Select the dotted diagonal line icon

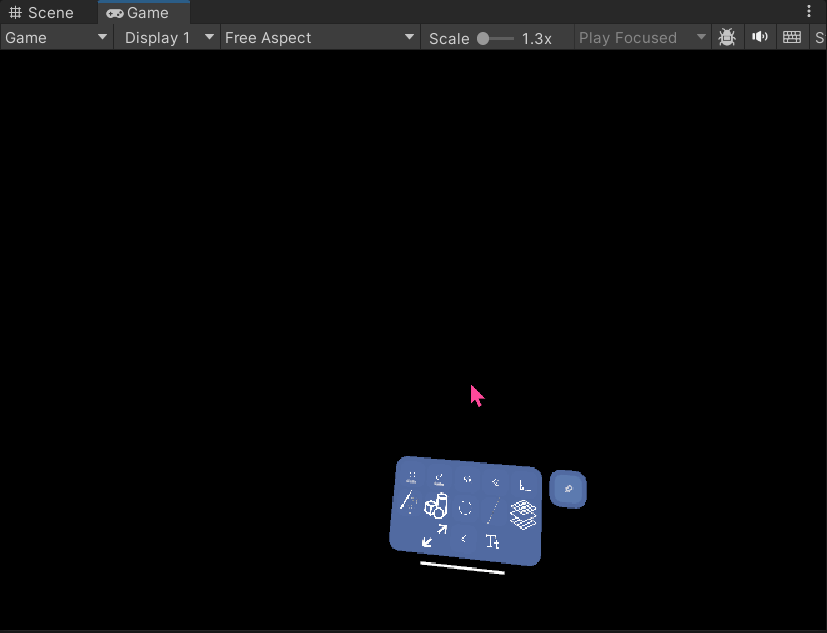[x=493, y=511]
